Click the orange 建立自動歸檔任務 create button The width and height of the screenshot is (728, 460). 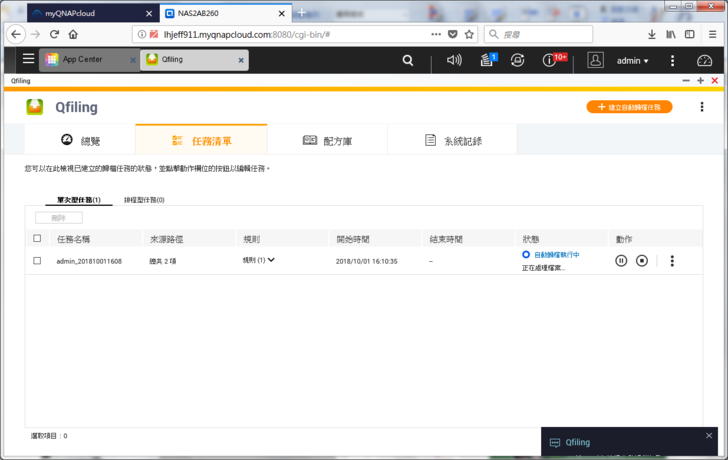click(x=629, y=107)
